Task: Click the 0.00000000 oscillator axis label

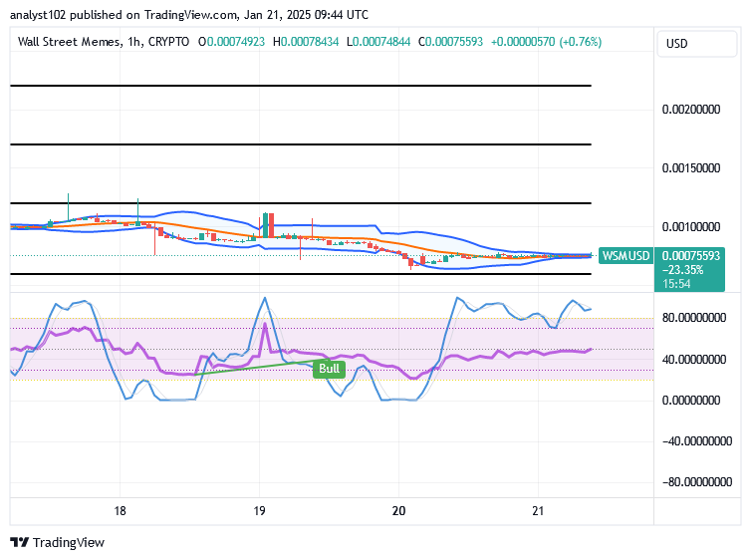Action: point(691,400)
